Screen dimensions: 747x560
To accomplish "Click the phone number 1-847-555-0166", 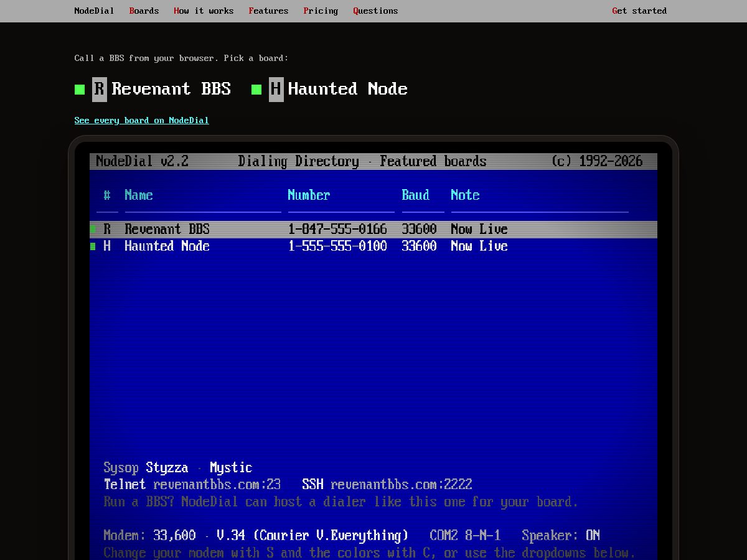I will pyautogui.click(x=337, y=229).
